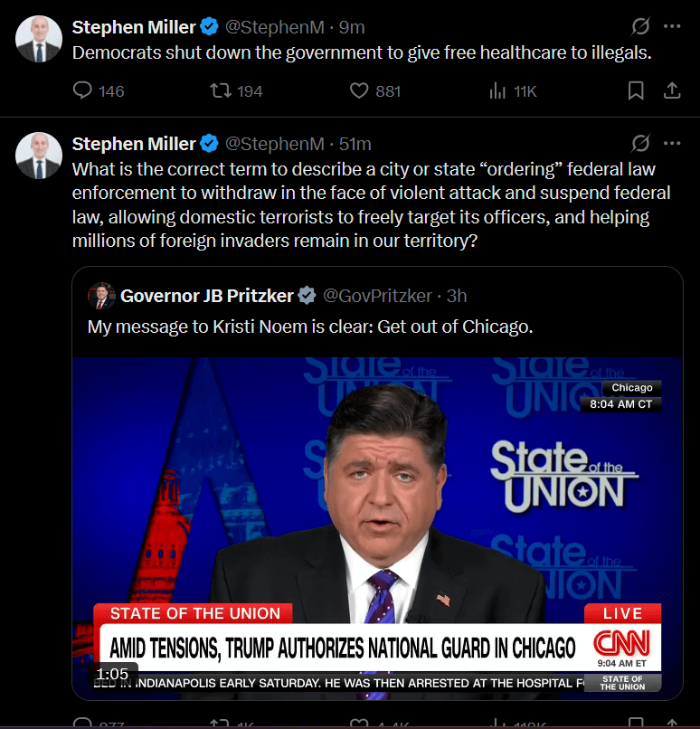Open Grok icon on first post
The width and height of the screenshot is (700, 729).
[639, 26]
